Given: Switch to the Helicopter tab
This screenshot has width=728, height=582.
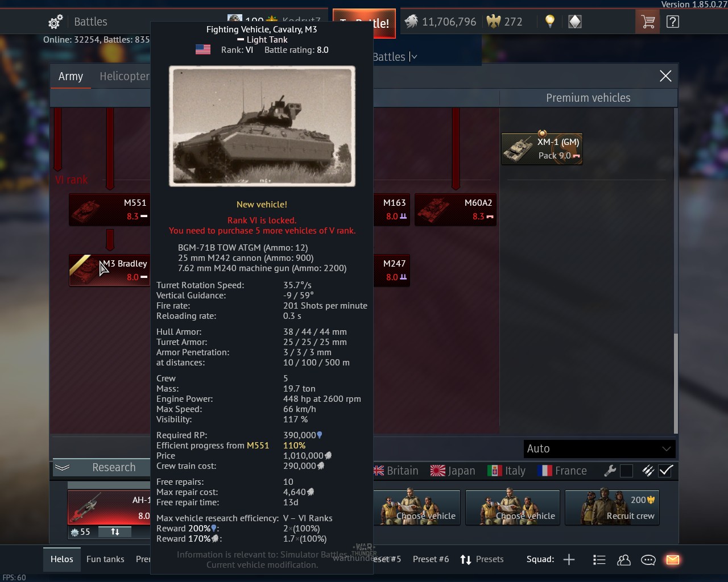Looking at the screenshot, I should tap(124, 76).
